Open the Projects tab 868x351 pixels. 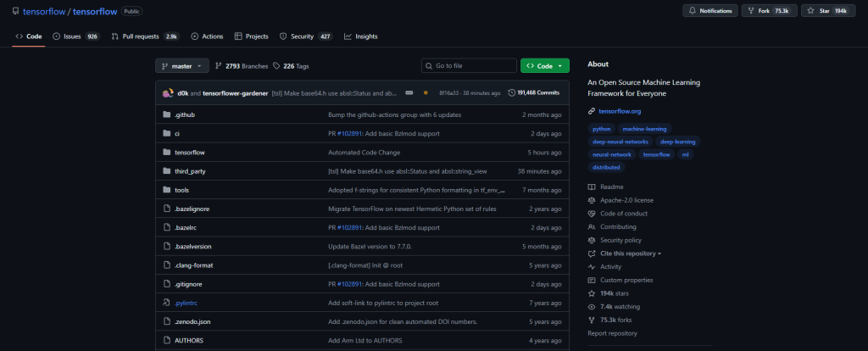coord(251,36)
